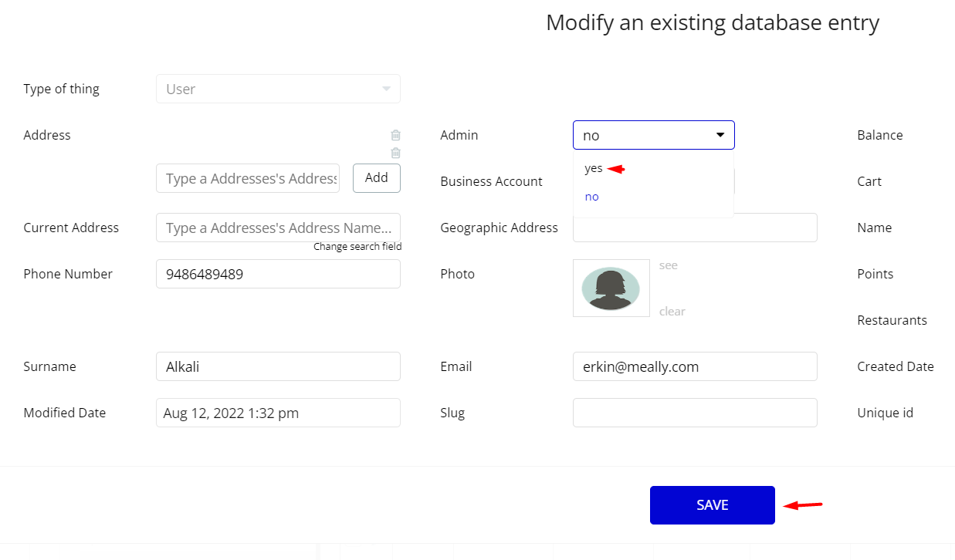Click the Surname field containing Alkali
Image resolution: width=955 pixels, height=560 pixels.
(x=278, y=366)
